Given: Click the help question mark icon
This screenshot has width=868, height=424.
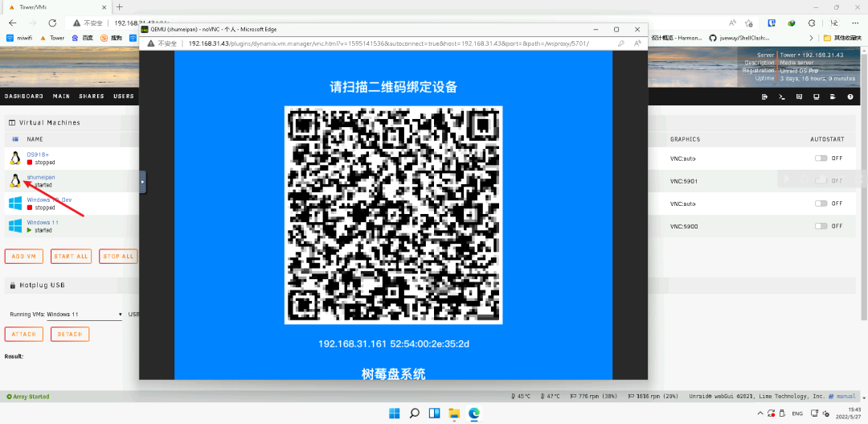Looking at the screenshot, I should pos(850,97).
